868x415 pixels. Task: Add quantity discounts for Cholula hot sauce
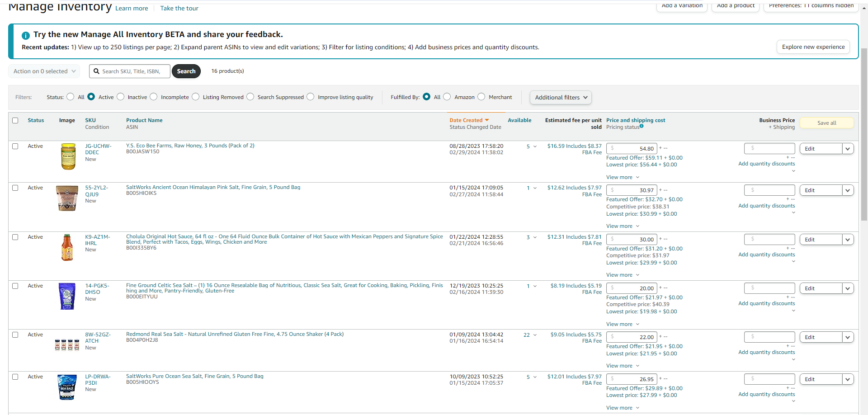pos(767,255)
